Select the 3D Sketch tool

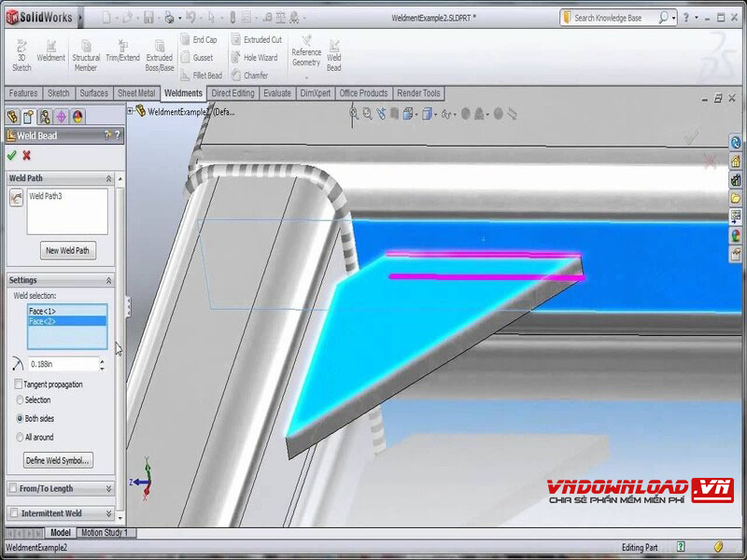click(21, 55)
